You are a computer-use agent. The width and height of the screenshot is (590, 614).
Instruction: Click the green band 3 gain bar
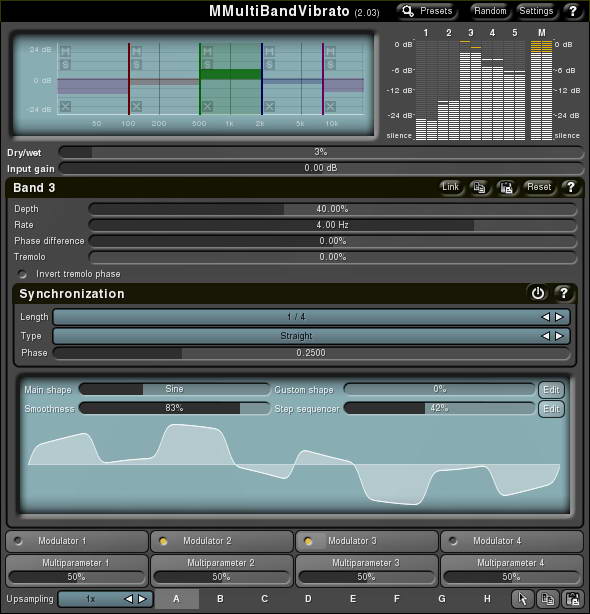click(231, 74)
